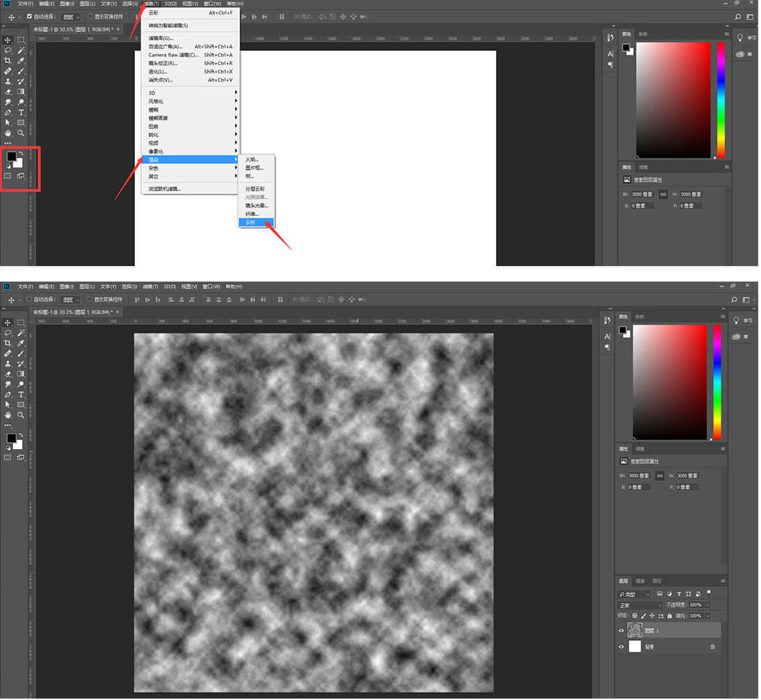761x700 pixels.
Task: Click the padlock on the 背景 layer
Action: 712,647
